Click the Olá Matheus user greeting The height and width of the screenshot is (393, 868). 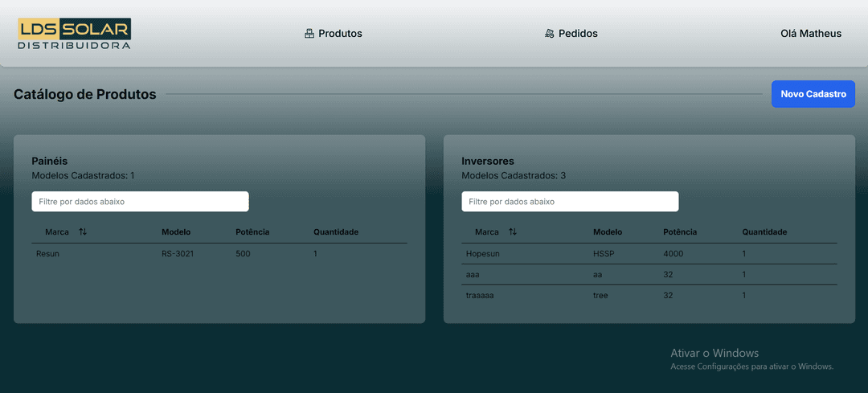tap(811, 34)
